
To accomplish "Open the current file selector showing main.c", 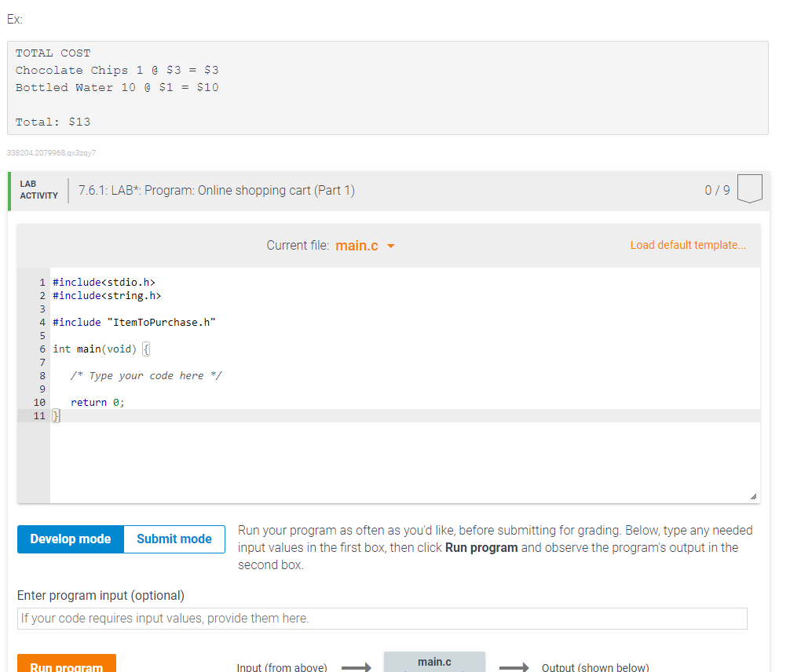I will point(357,245).
